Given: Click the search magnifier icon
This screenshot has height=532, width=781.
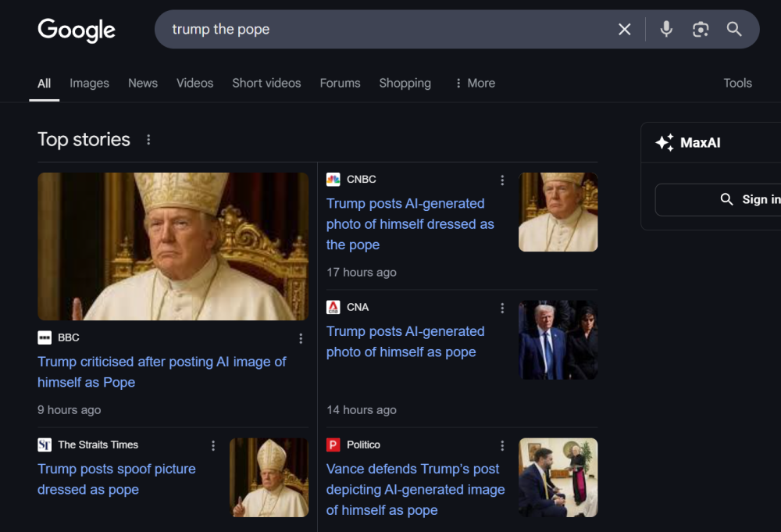Looking at the screenshot, I should (x=733, y=29).
